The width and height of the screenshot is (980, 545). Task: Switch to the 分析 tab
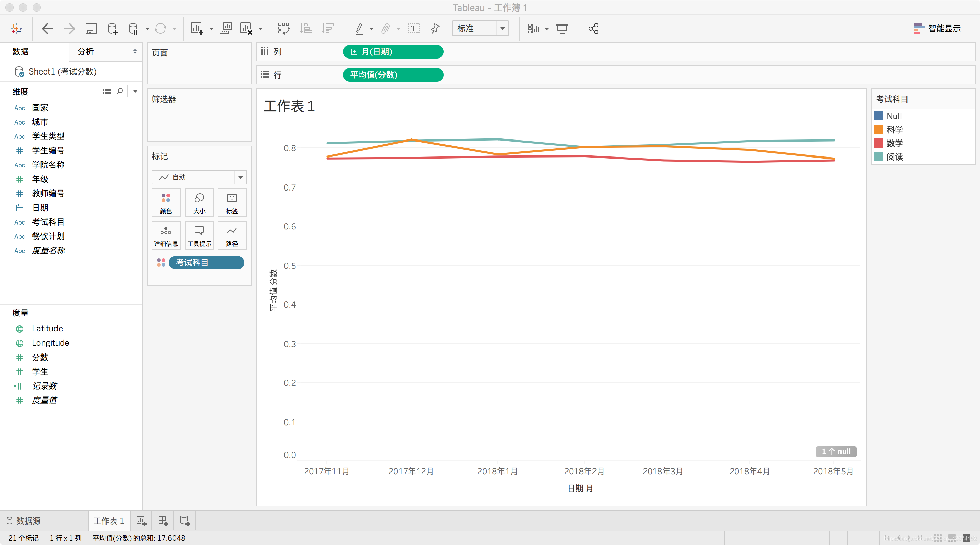click(86, 52)
